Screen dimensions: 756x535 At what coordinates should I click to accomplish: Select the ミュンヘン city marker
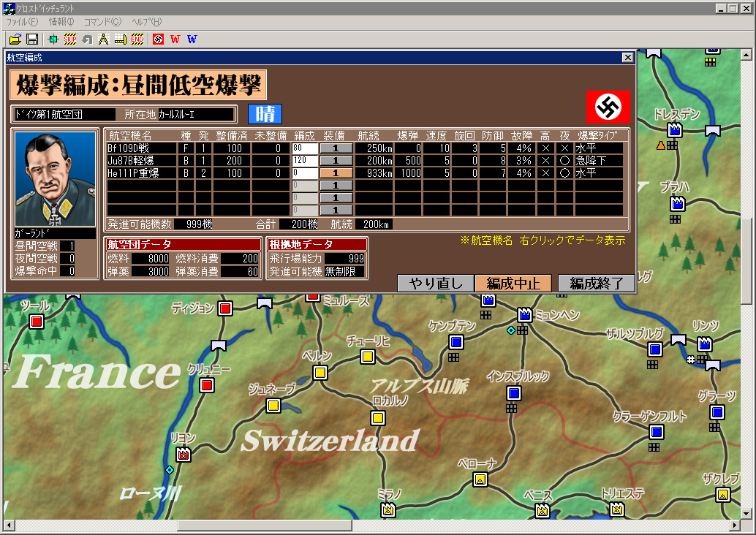524,315
